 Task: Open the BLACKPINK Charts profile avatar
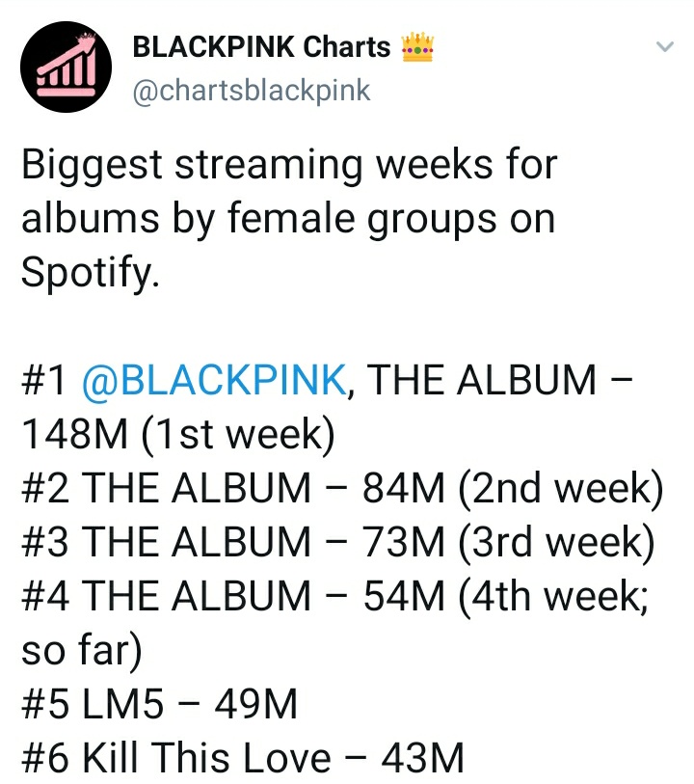(x=66, y=67)
